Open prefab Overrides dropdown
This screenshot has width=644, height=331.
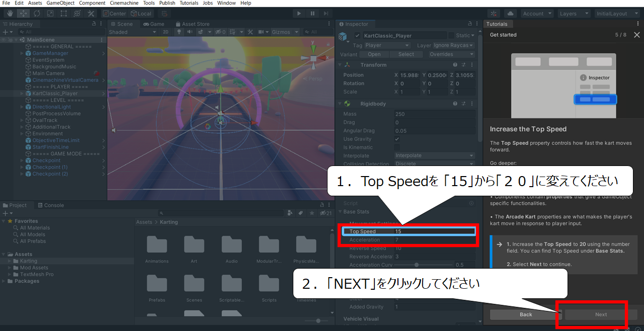pos(451,54)
